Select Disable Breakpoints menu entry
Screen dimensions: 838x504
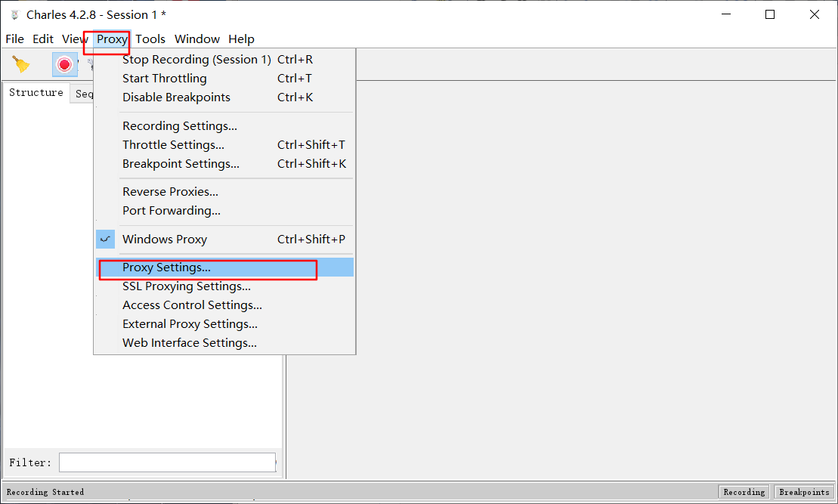pyautogui.click(x=224, y=97)
